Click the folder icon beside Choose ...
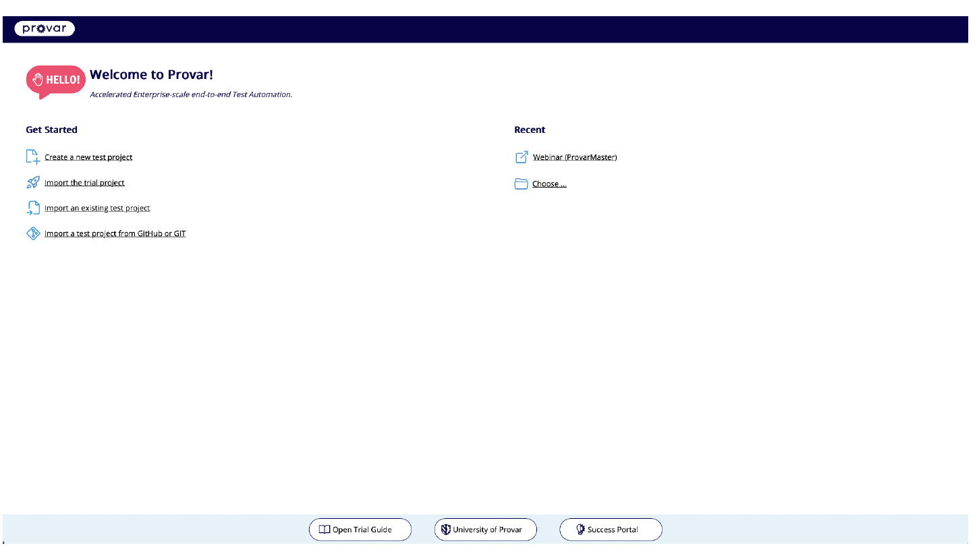Image resolution: width=977 pixels, height=560 pixels. [521, 184]
